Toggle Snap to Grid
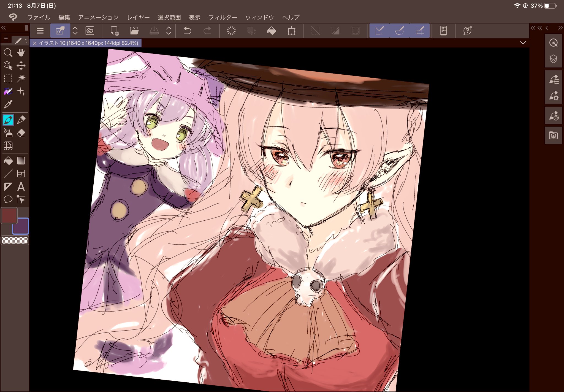564x392 pixels. click(x=420, y=31)
